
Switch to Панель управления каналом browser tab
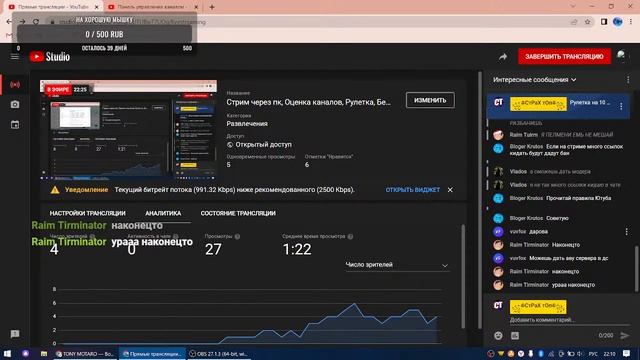[153, 7]
